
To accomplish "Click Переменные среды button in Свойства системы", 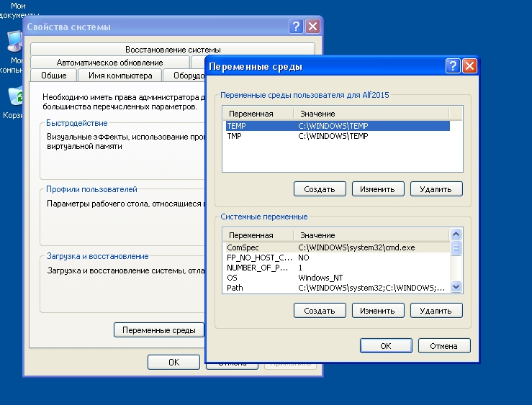I will pyautogui.click(x=159, y=329).
